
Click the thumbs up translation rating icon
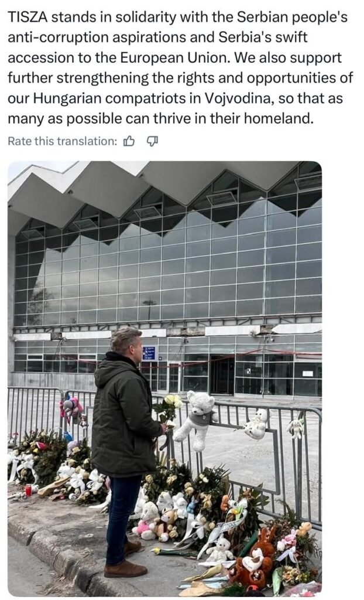pyautogui.click(x=129, y=142)
